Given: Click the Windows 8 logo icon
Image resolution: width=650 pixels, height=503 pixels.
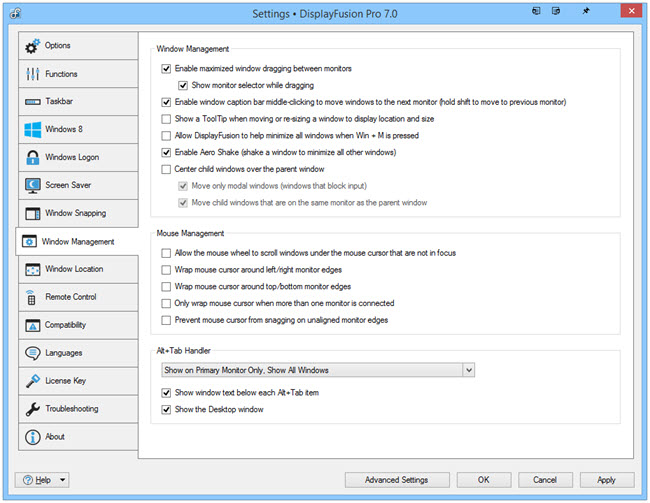Looking at the screenshot, I should 32,129.
